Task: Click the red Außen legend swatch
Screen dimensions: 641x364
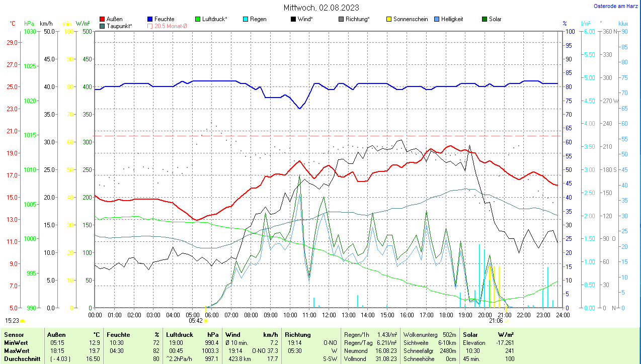Action: coord(103,19)
